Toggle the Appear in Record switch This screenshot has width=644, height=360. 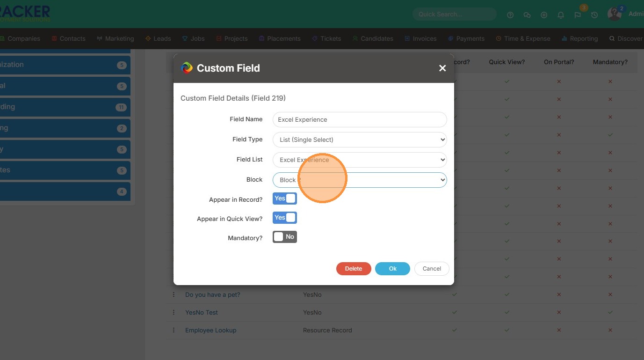(284, 198)
